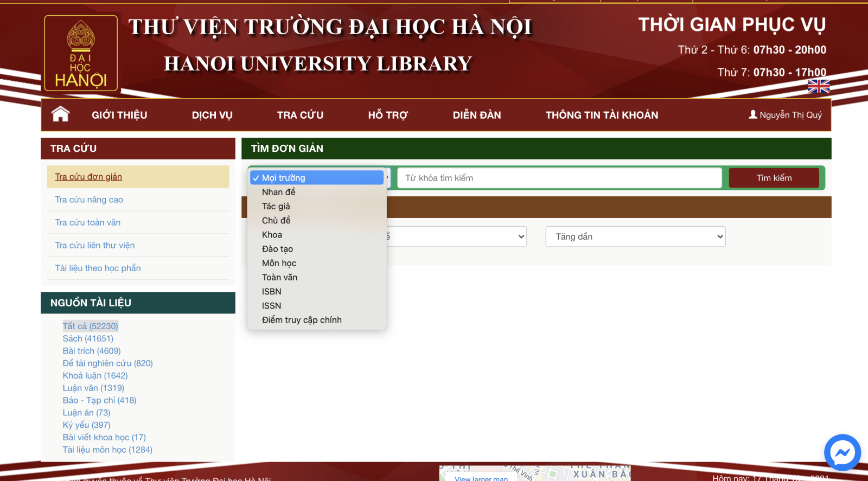Viewport: 868px width, 481px height.
Task: Go to THÔNG TIN TÀI KHOẢN menu
Action: pos(602,115)
